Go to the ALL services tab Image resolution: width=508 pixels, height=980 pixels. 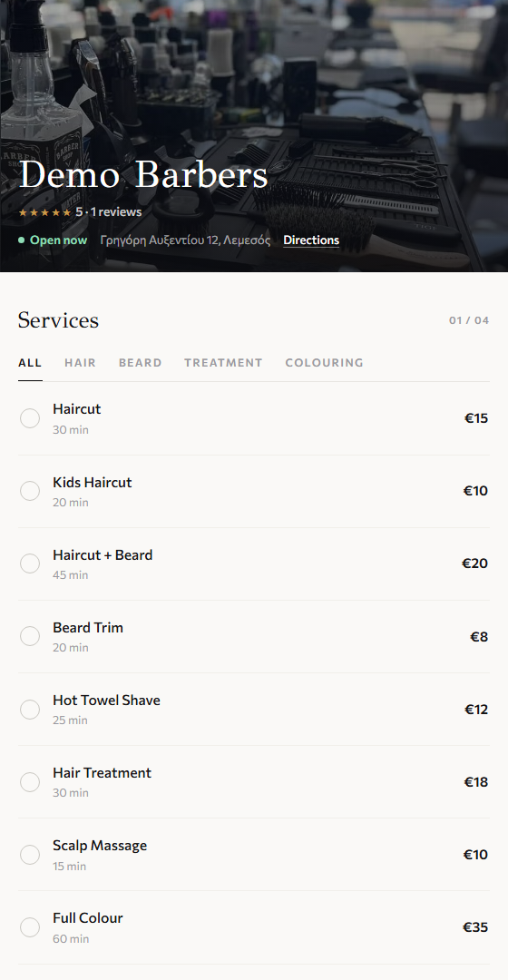click(30, 362)
